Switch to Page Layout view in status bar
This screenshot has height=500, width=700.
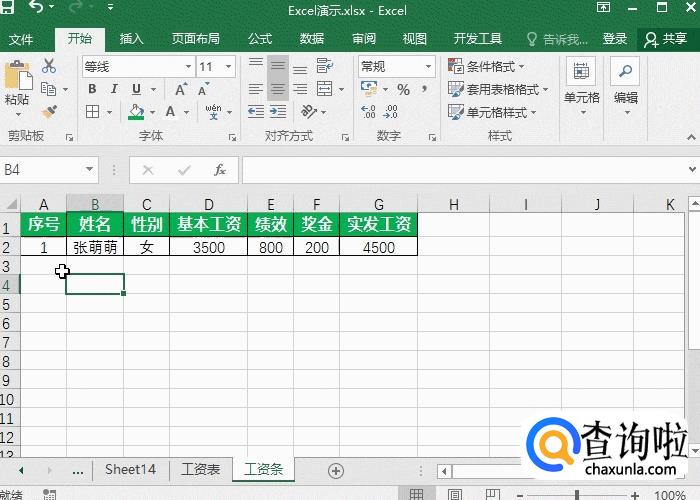point(454,494)
